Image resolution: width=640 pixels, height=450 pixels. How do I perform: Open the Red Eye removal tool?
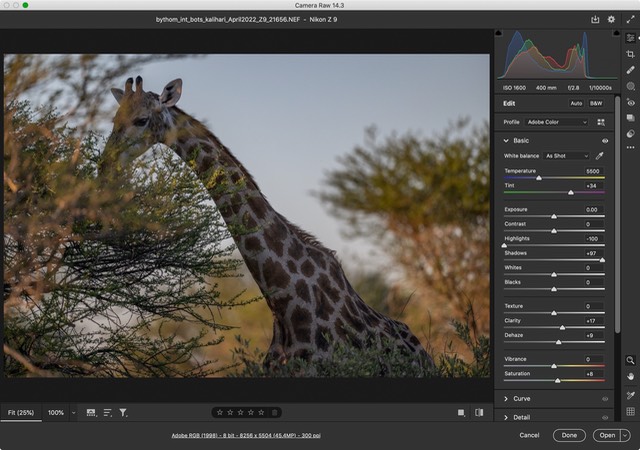[x=630, y=103]
